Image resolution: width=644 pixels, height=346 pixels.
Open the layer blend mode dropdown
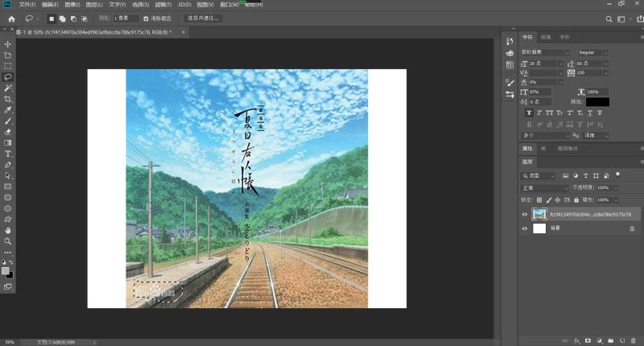(x=545, y=188)
